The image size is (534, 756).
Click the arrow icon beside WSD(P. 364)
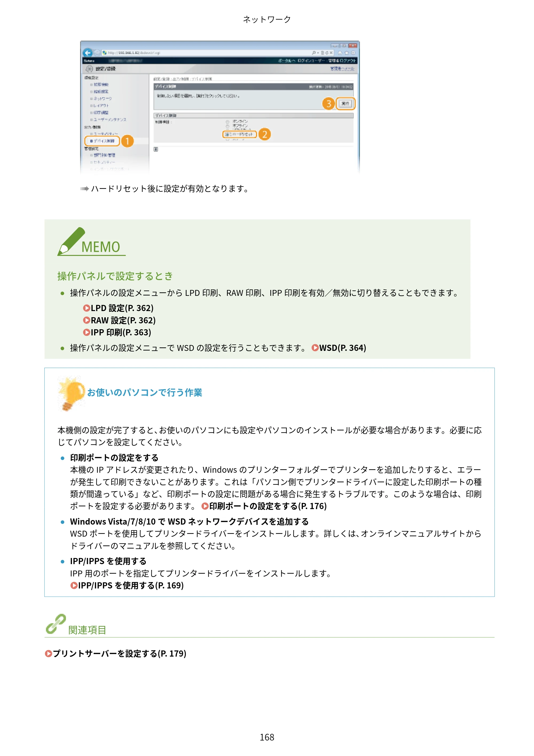point(315,348)
